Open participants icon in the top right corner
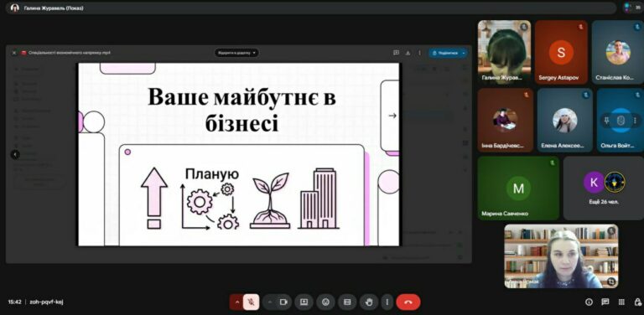This screenshot has width=644, height=315. pos(633,8)
